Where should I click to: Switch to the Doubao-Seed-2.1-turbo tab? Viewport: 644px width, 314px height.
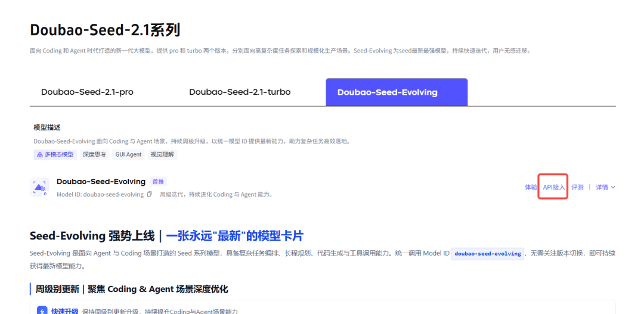coord(240,92)
